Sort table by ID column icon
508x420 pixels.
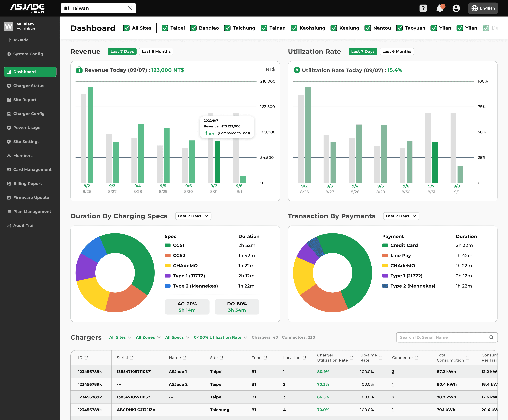click(86, 358)
